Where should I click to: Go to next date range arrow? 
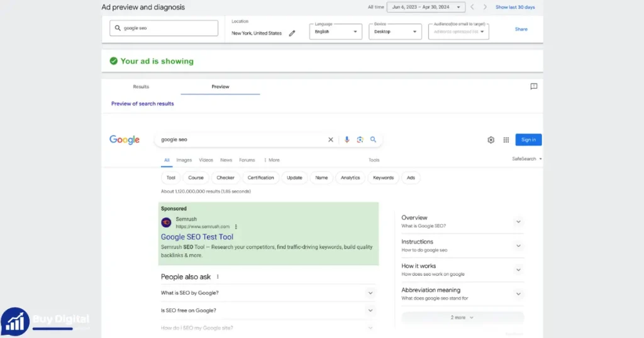click(485, 7)
